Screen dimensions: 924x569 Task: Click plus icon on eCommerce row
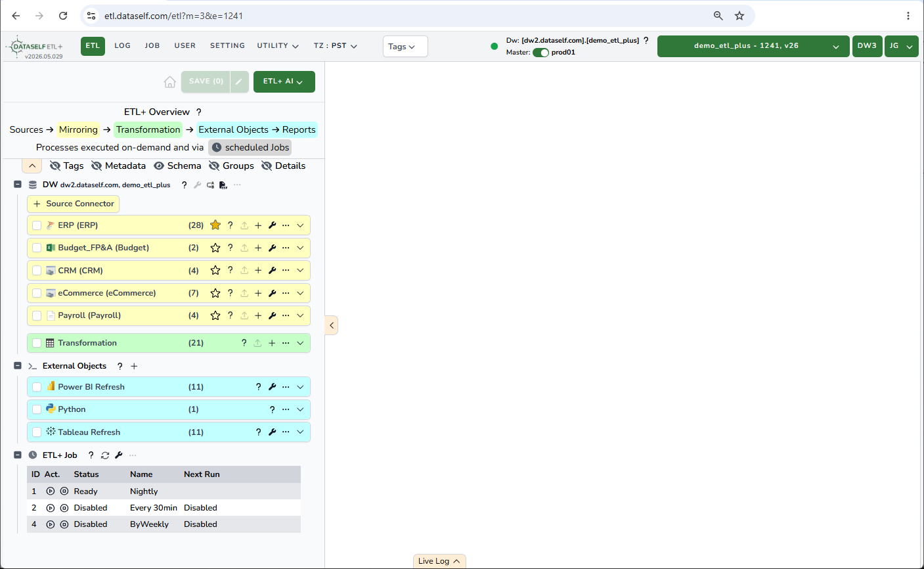[258, 293]
